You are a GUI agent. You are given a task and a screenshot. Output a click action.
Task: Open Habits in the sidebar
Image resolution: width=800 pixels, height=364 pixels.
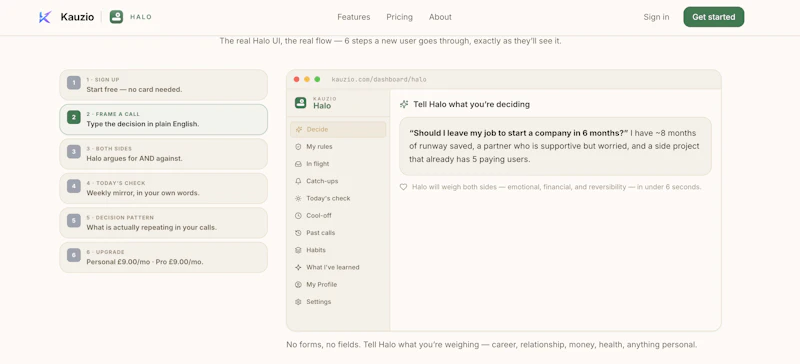click(338, 250)
